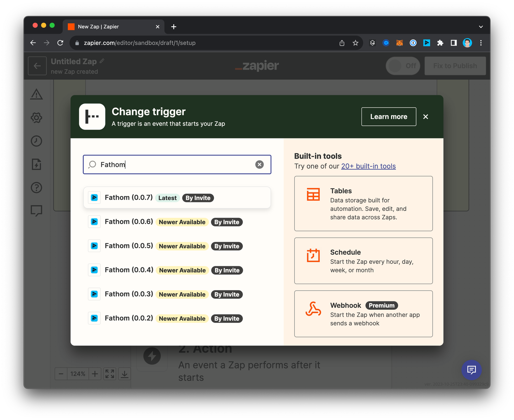The height and width of the screenshot is (420, 514).
Task: Open the Chrome three-dot menu
Action: point(481,43)
